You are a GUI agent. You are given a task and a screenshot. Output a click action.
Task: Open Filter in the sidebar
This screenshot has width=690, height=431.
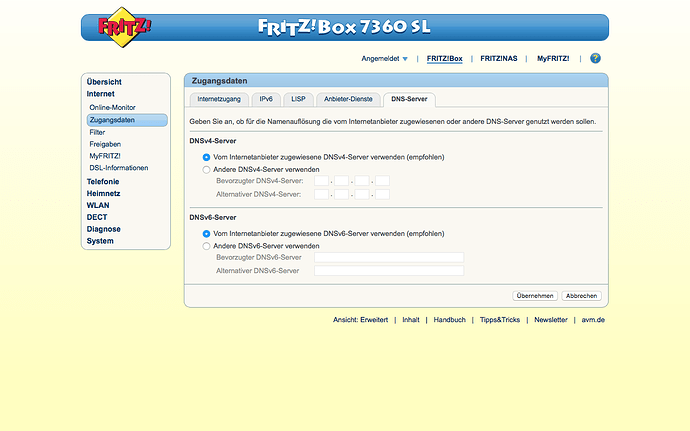click(97, 132)
